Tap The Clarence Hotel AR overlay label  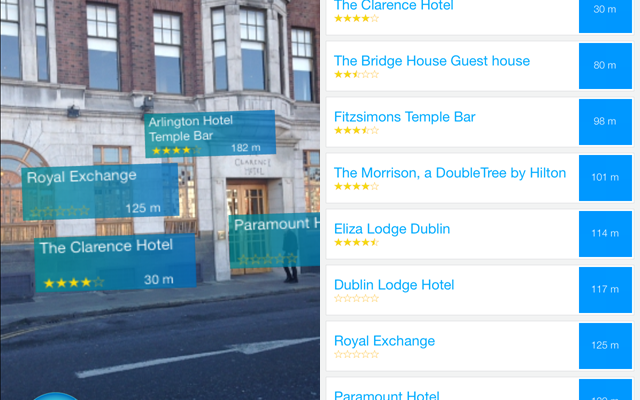tap(115, 262)
